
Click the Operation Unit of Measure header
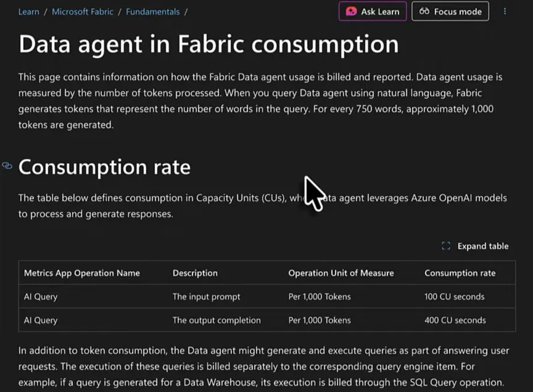click(341, 273)
